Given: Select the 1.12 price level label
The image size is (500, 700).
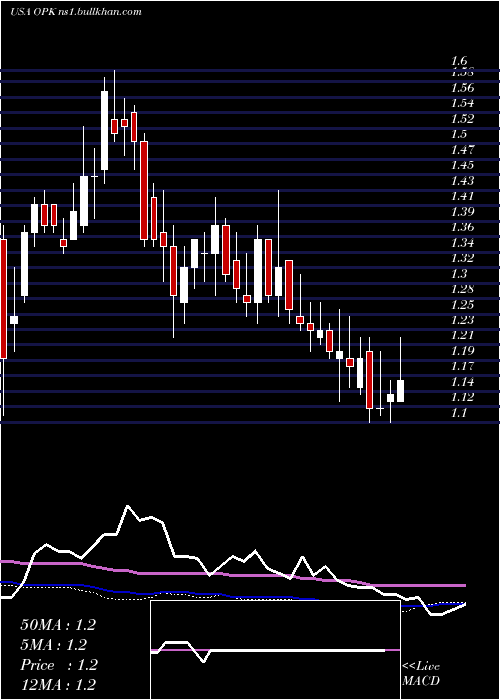Looking at the screenshot, I should click(463, 397).
